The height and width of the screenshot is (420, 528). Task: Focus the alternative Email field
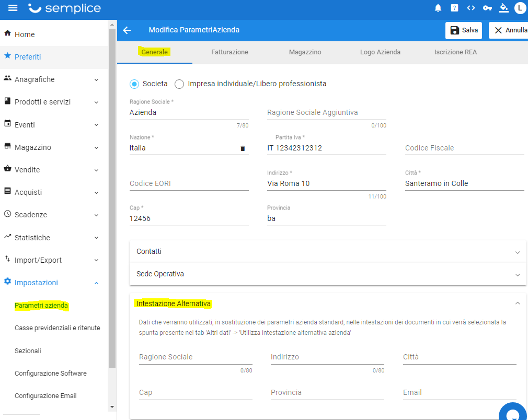coord(460,393)
